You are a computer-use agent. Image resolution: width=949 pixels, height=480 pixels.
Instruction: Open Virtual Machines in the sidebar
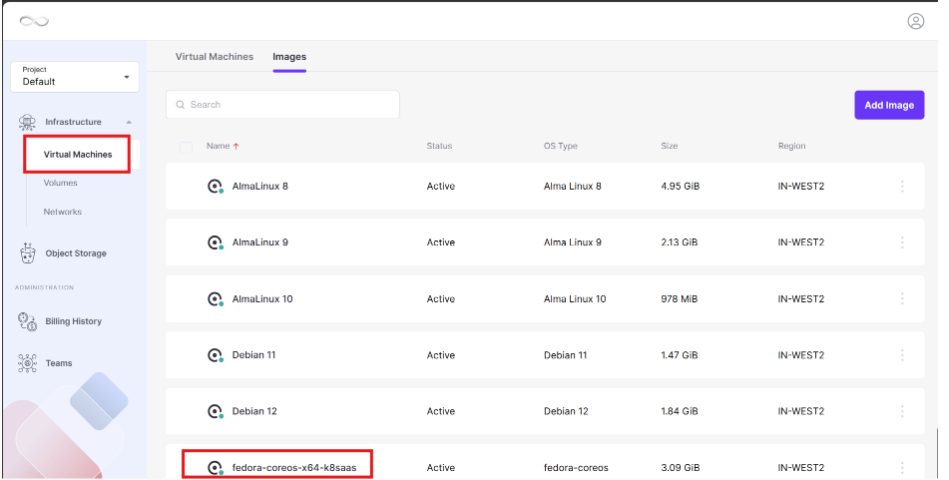(77, 154)
